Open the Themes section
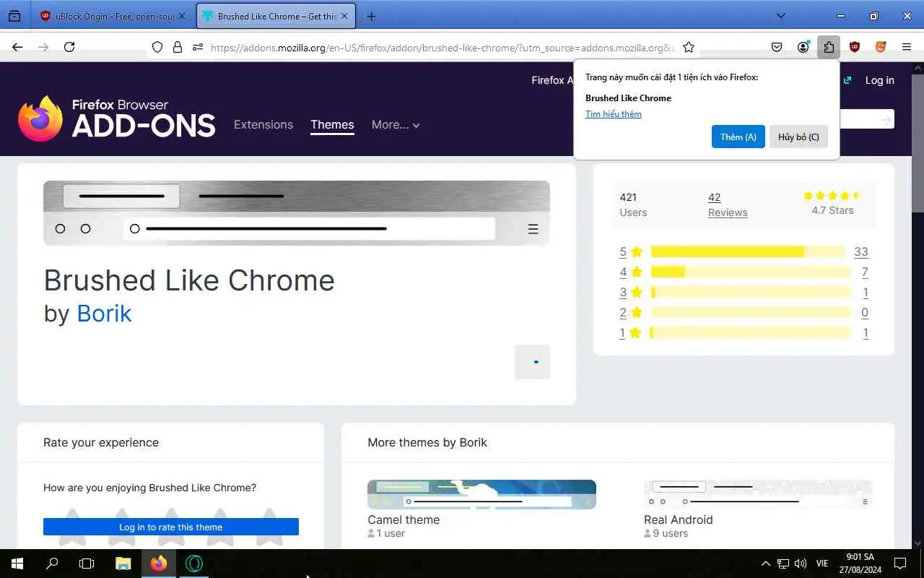This screenshot has width=924, height=578. [x=332, y=124]
